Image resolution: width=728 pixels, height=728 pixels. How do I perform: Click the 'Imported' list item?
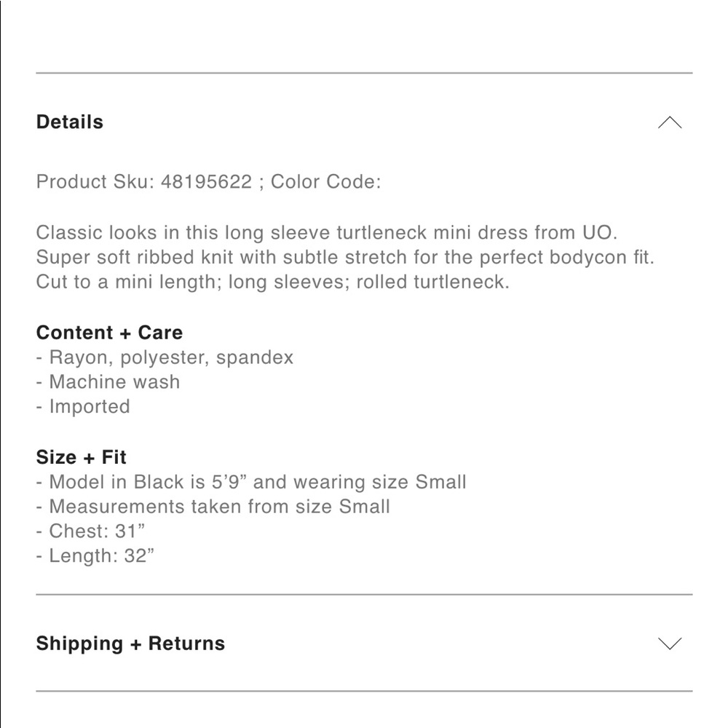89,406
